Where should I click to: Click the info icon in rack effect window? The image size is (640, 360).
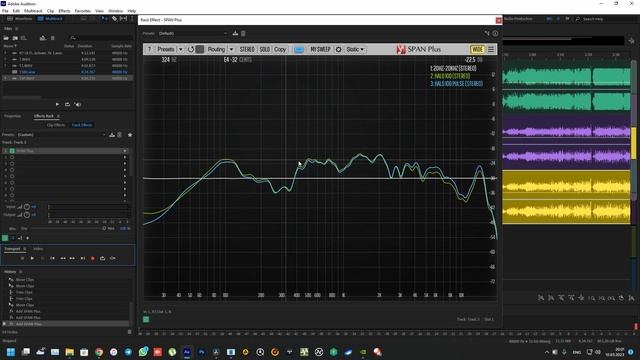[x=495, y=33]
